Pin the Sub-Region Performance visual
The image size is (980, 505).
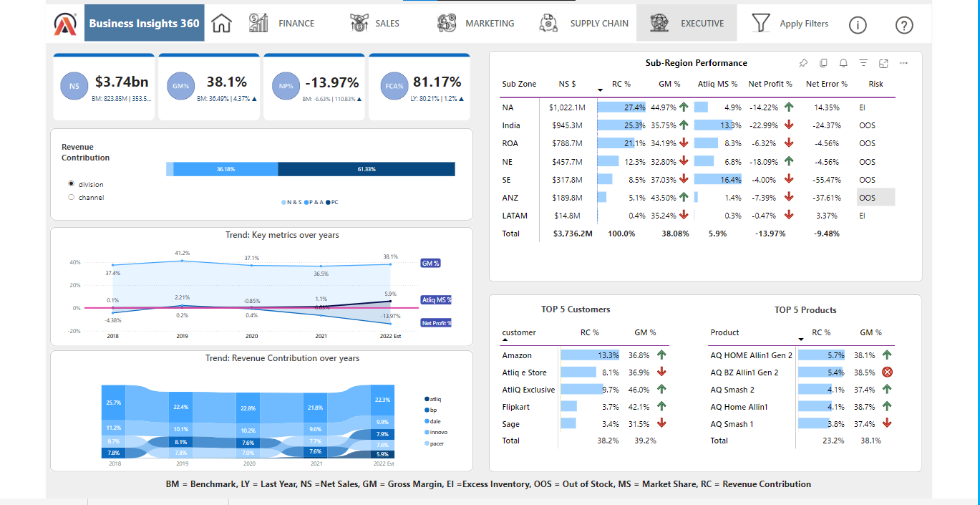803,63
